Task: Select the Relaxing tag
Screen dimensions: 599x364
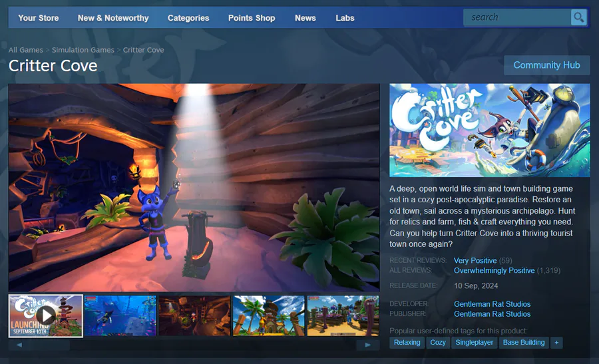Action: click(x=407, y=343)
